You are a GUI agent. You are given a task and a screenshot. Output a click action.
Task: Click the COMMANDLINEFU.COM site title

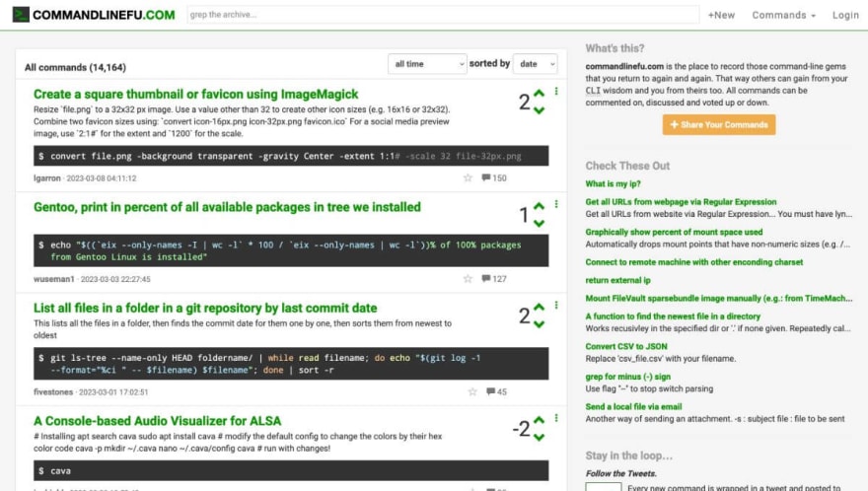(104, 15)
